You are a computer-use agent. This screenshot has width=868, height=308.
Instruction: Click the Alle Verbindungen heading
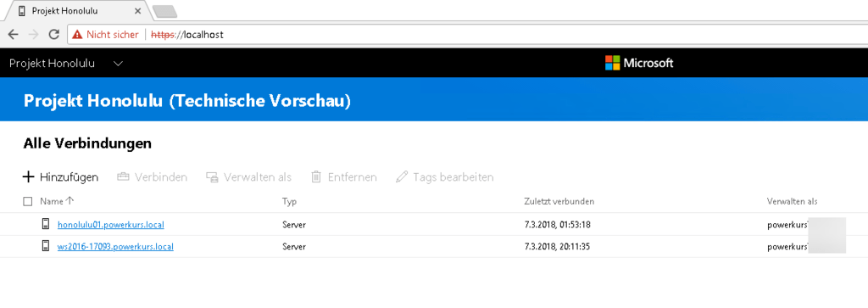pos(87,144)
